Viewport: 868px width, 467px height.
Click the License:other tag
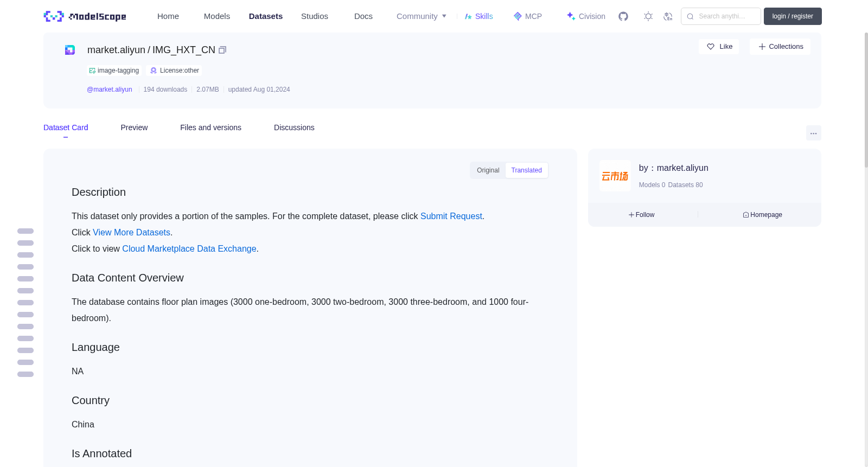pos(175,71)
